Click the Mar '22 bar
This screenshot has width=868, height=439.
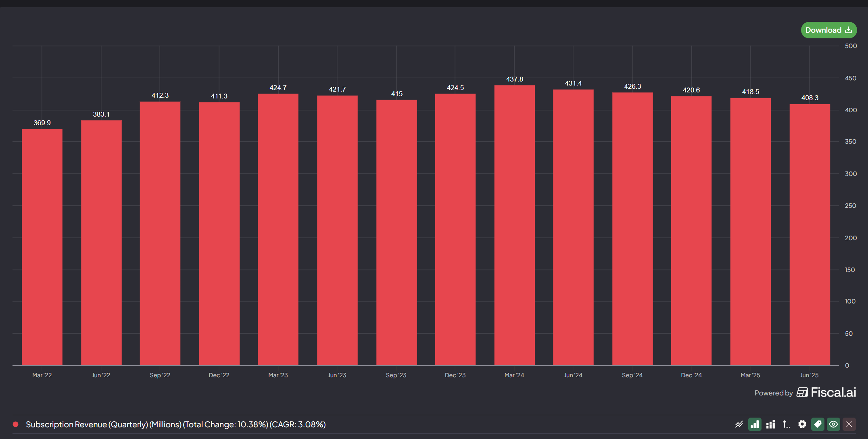pos(42,247)
